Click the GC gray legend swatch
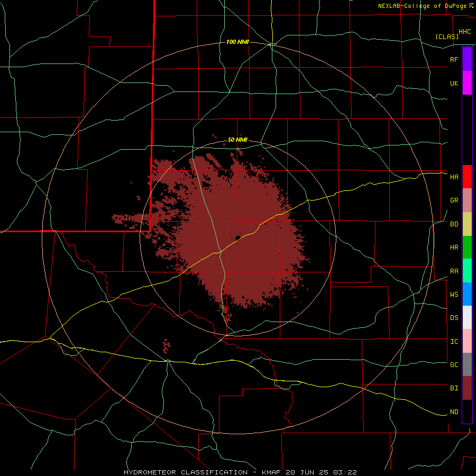This screenshot has height=476, width=476. click(x=467, y=364)
